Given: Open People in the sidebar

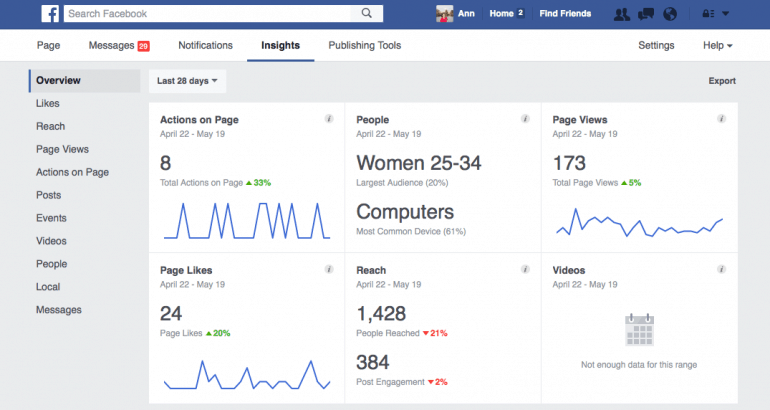Looking at the screenshot, I should [51, 264].
